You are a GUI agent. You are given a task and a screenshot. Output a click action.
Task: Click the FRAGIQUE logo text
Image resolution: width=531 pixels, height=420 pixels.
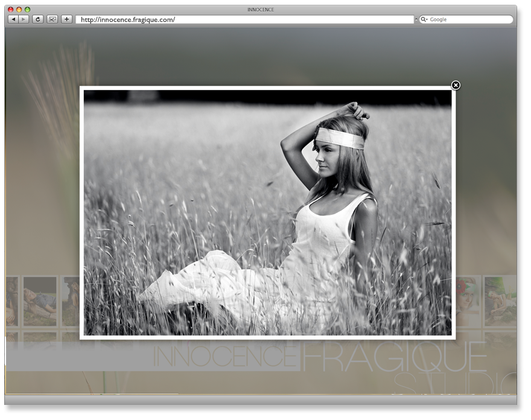tap(394, 355)
